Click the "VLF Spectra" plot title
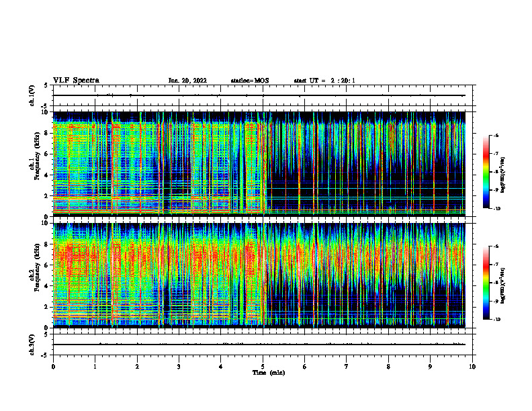Screen dimensions: 532x411 (76, 81)
